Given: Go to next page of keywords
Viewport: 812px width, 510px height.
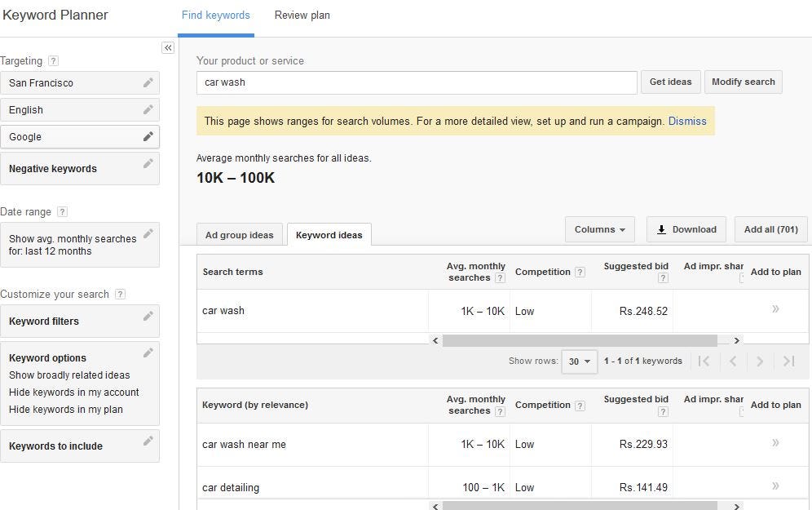Looking at the screenshot, I should pyautogui.click(x=760, y=361).
